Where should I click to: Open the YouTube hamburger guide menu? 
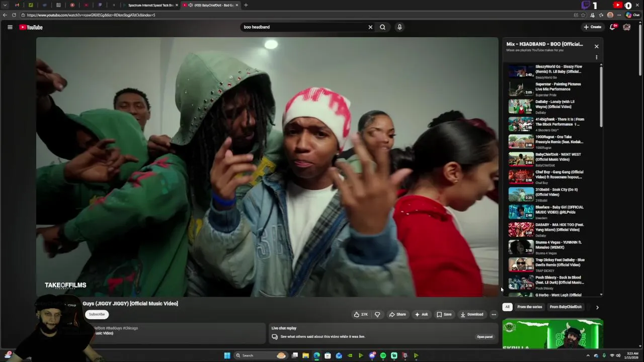click(x=10, y=27)
